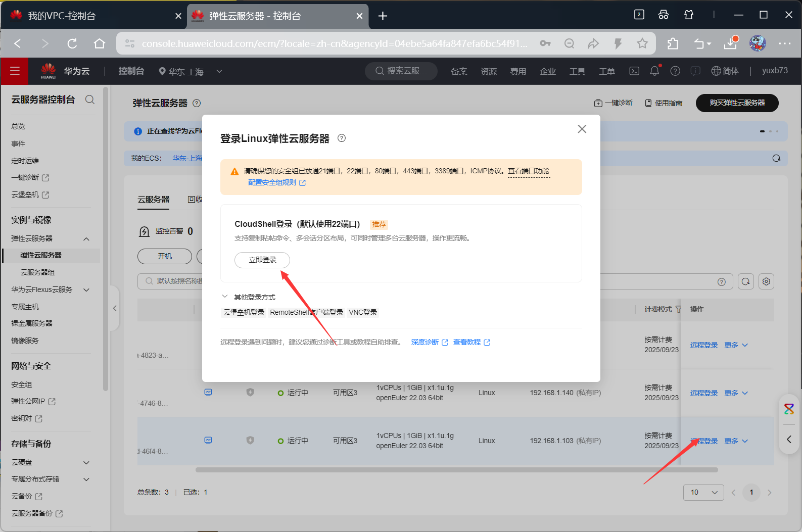The height and width of the screenshot is (532, 802).
Task: Open the 查看教程 link
Action: (471, 342)
